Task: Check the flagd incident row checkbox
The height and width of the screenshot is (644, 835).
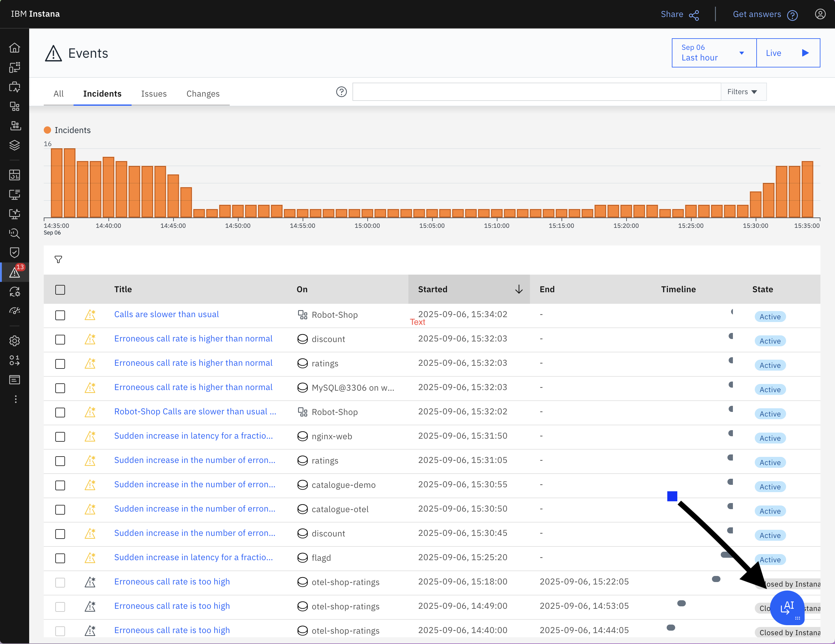Action: point(60,558)
